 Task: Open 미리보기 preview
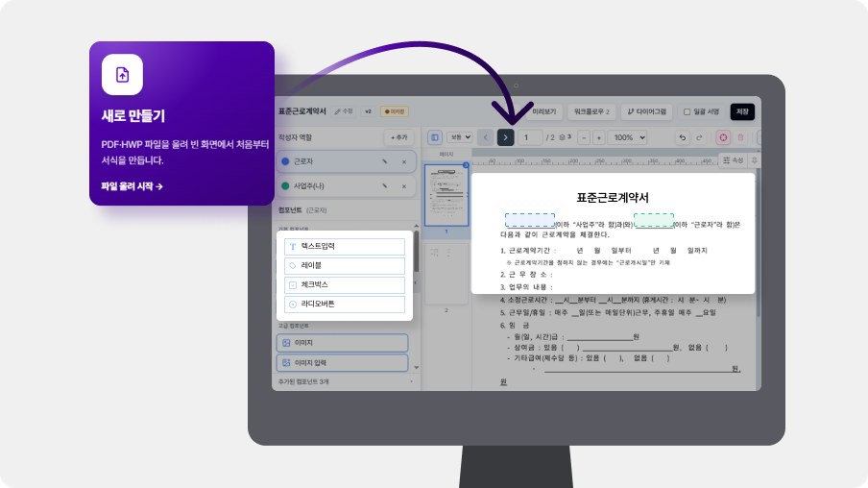point(543,111)
